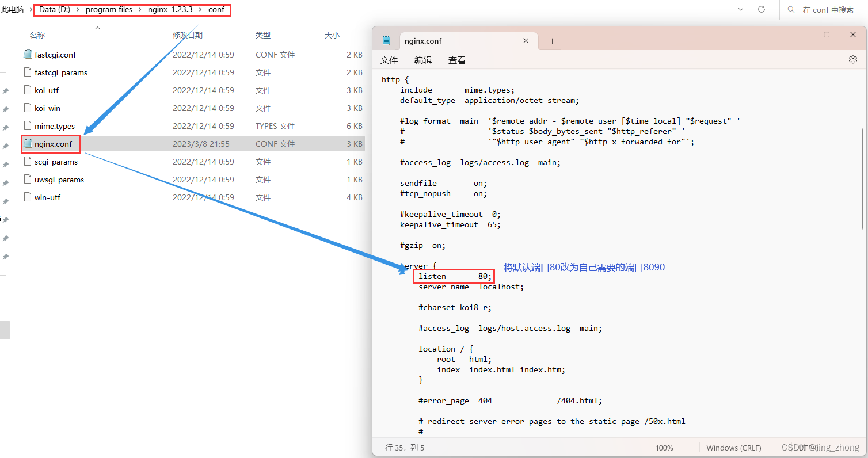
Task: Click "server_name localhost;" line in Notepad
Action: coord(471,287)
